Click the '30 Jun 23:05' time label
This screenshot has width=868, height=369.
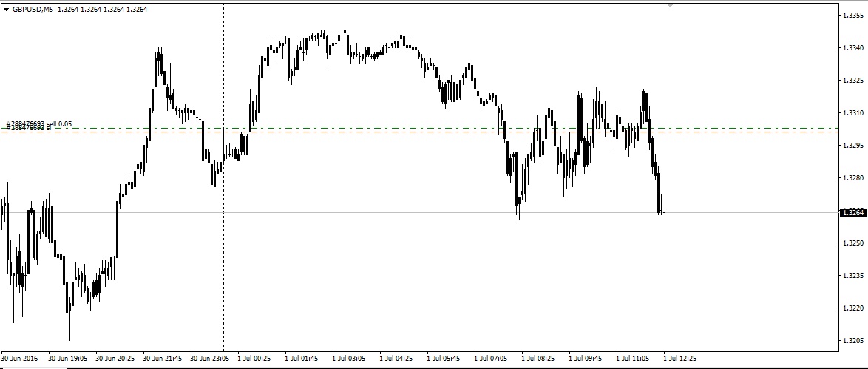coord(210,359)
